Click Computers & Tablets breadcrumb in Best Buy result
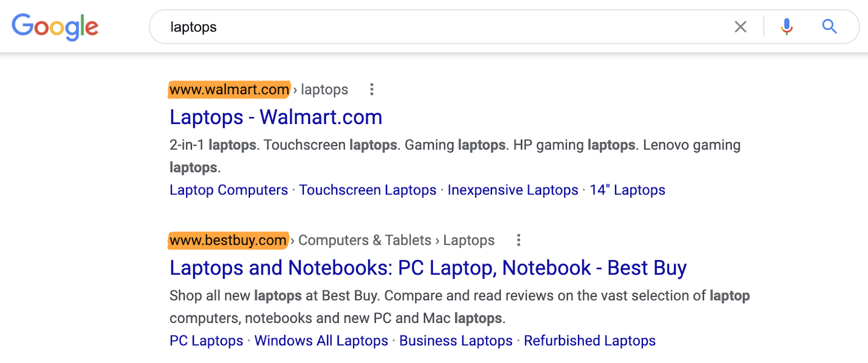This screenshot has height=363, width=868. pyautogui.click(x=365, y=240)
